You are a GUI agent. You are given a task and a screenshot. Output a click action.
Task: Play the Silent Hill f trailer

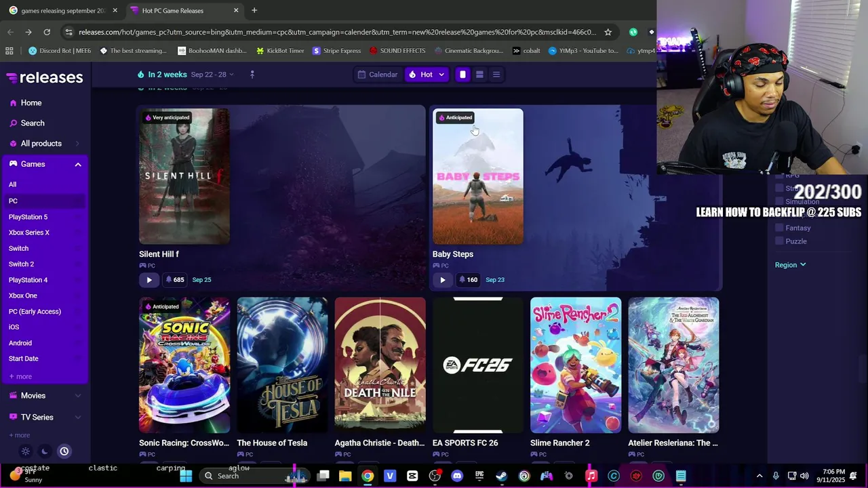click(x=149, y=280)
